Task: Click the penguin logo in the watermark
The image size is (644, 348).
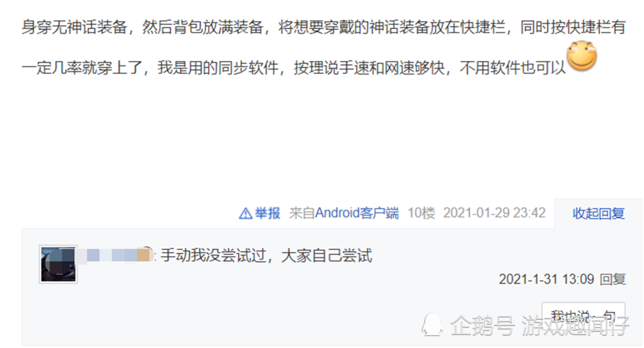Action: click(433, 325)
